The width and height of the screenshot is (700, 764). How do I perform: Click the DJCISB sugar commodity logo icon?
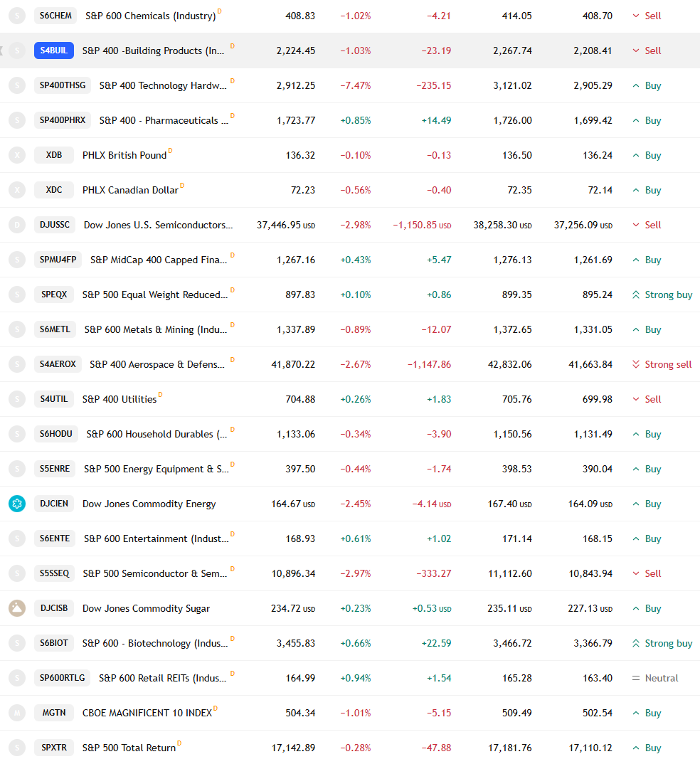(x=17, y=608)
